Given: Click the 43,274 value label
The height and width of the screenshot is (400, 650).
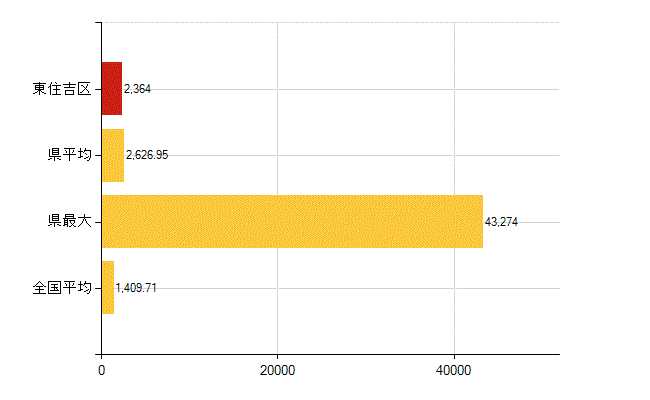Looking at the screenshot, I should point(501,221).
